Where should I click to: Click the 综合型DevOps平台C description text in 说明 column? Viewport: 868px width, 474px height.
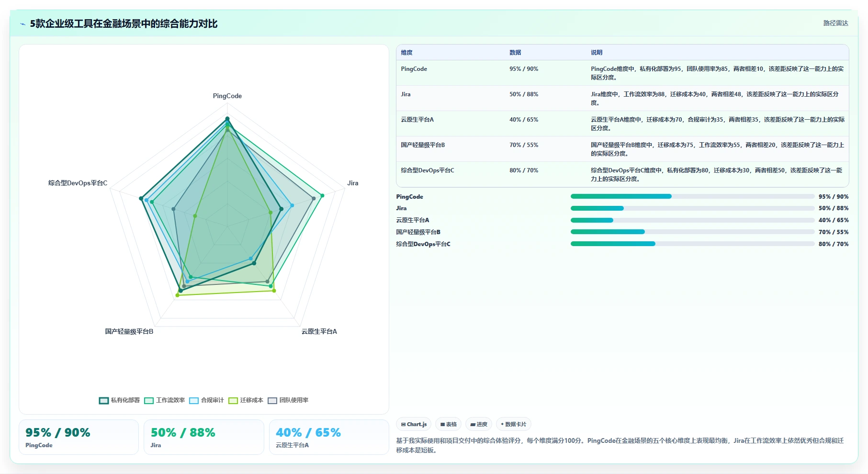717,175
